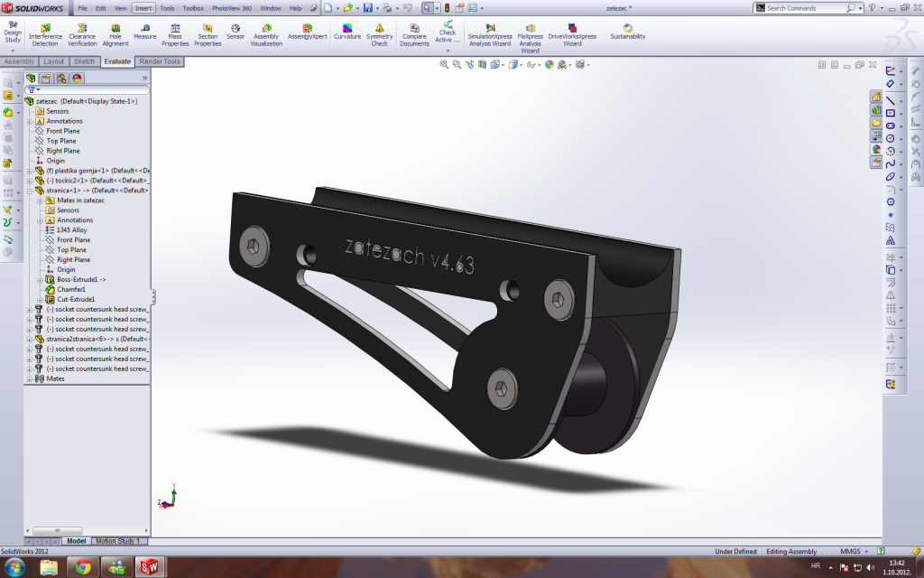Click Zoom to Fit in view toolbar
Screen dimensions: 924x578
[444, 64]
